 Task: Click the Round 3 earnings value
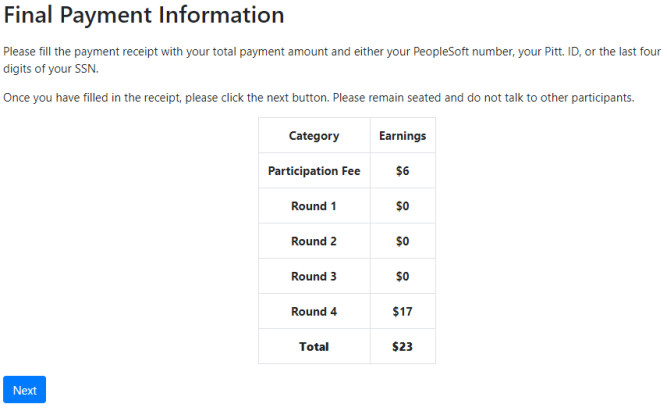tap(402, 276)
